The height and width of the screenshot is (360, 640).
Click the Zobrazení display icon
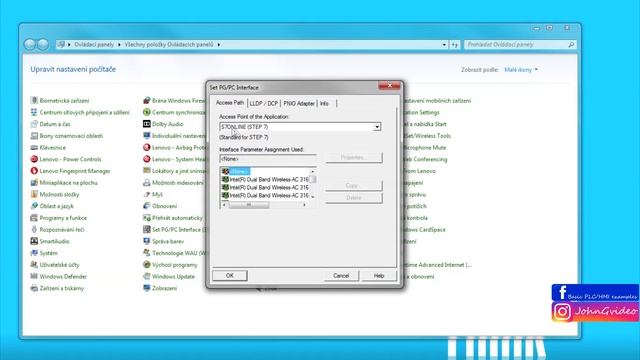[x=147, y=288]
